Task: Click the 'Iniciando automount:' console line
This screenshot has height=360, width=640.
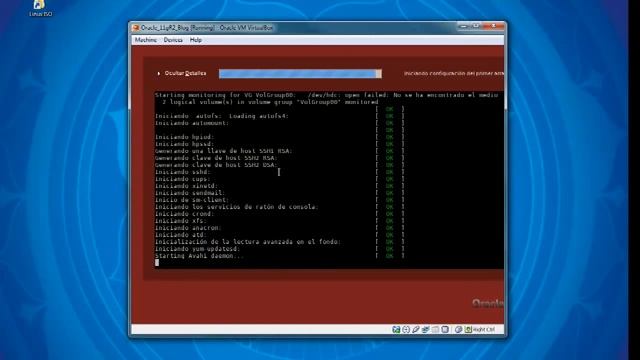Action: pyautogui.click(x=192, y=123)
